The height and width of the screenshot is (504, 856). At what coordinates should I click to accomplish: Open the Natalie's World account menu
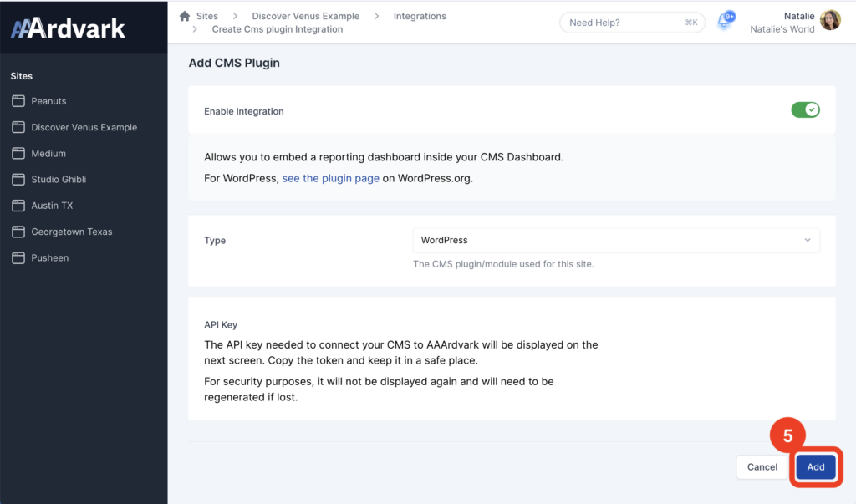point(782,29)
